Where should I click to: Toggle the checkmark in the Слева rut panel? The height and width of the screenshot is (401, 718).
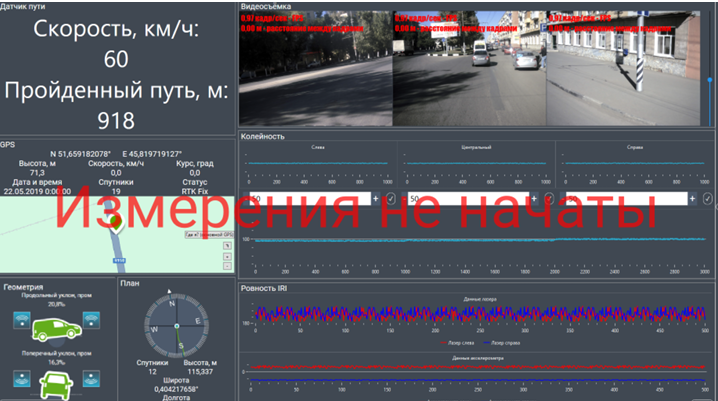391,199
